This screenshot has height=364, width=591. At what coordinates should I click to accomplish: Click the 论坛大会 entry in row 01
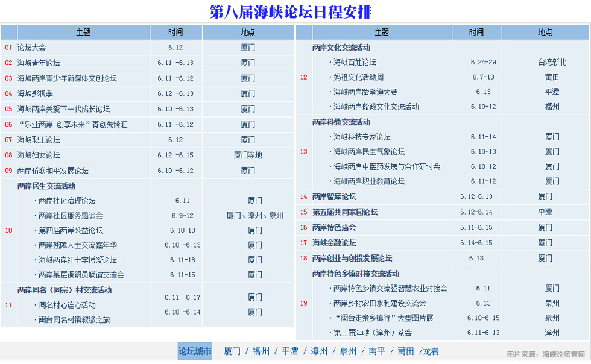click(x=31, y=47)
